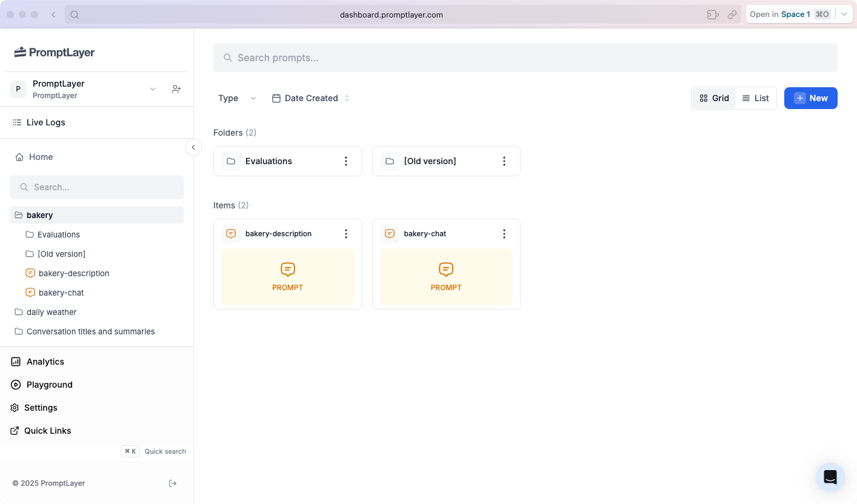Click the Items (2) heading
Image resolution: width=857 pixels, height=504 pixels.
pyautogui.click(x=231, y=205)
